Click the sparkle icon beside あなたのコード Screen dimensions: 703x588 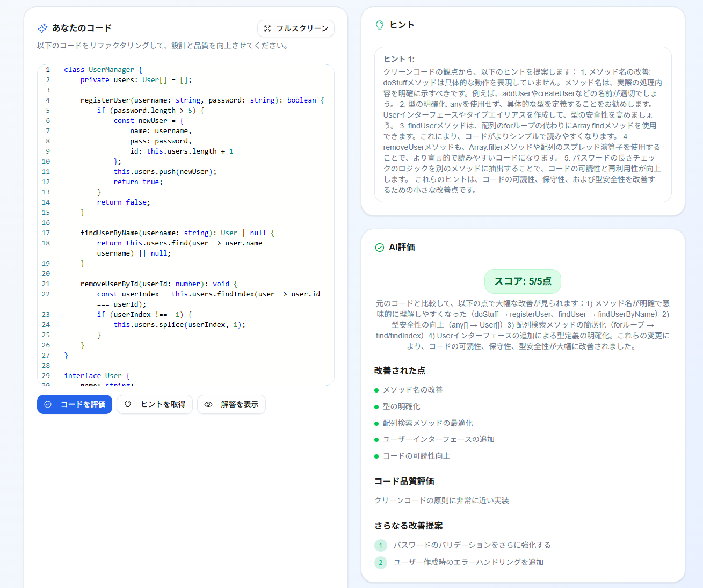[x=42, y=28]
